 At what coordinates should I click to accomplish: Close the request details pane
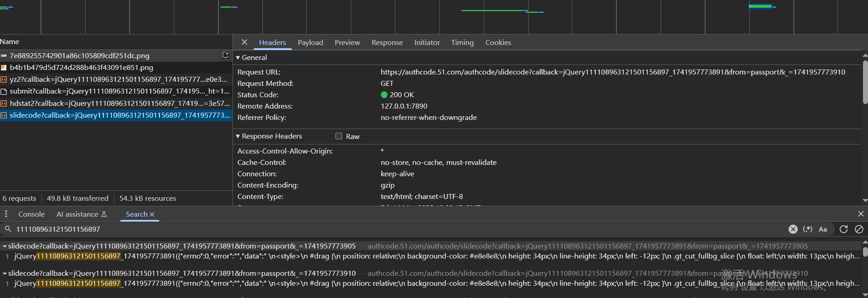pos(244,42)
